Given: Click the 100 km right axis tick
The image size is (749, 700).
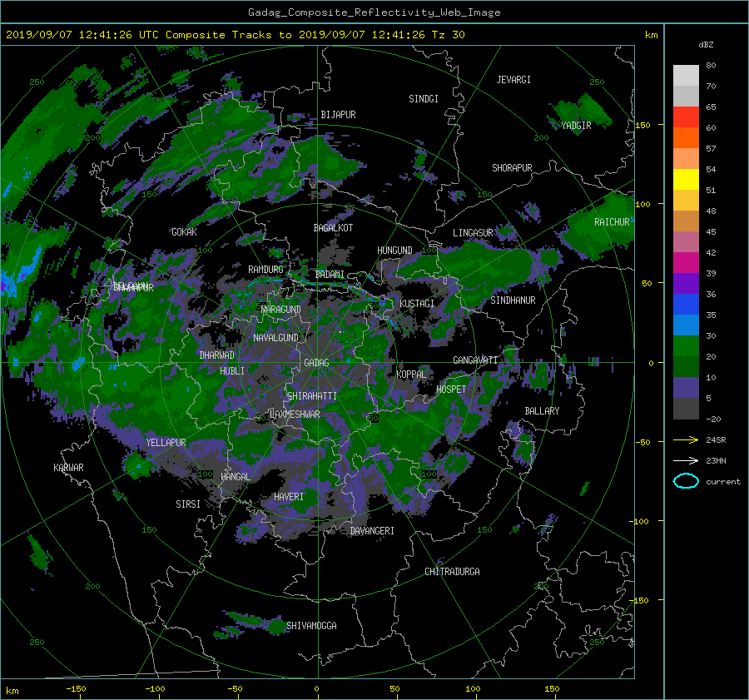Looking at the screenshot, I should [642, 205].
